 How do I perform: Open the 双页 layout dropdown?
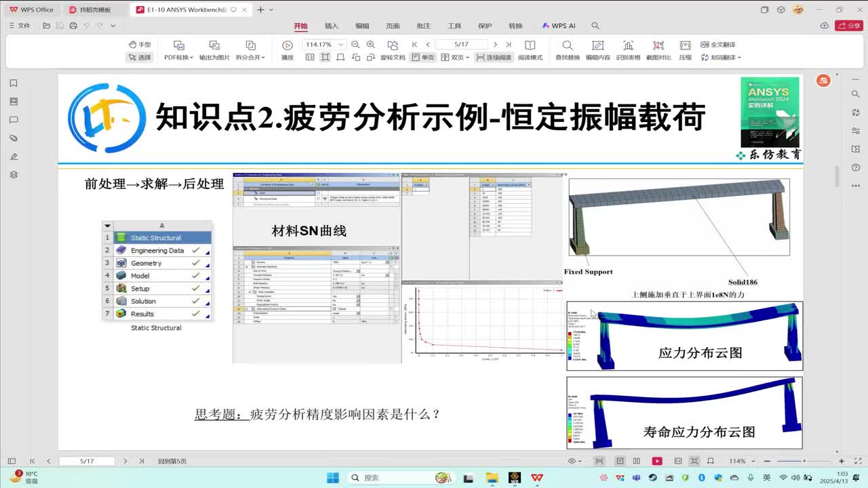click(456, 58)
